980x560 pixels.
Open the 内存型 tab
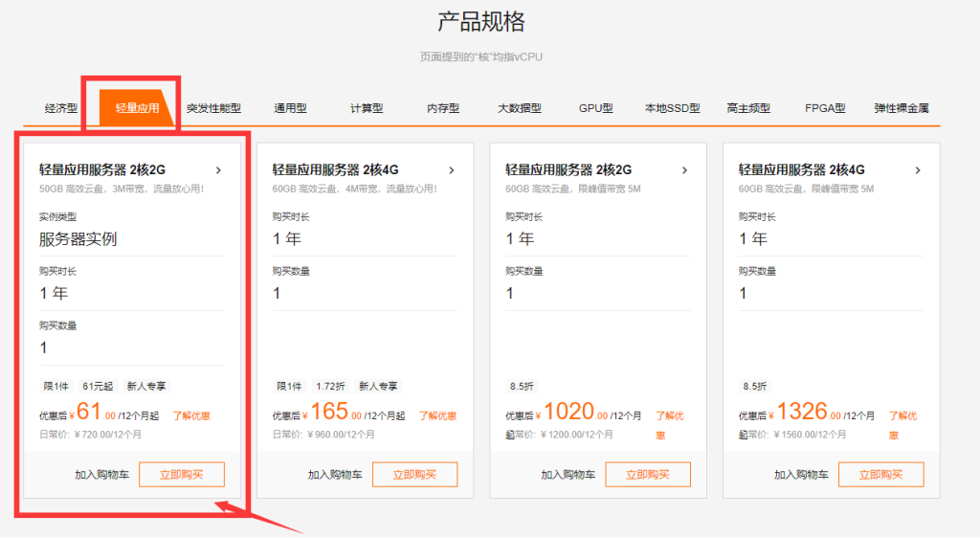(443, 108)
